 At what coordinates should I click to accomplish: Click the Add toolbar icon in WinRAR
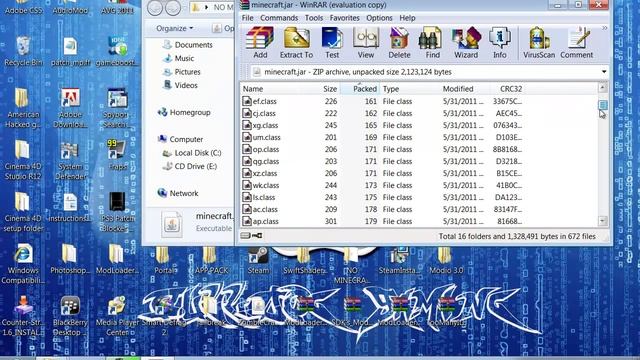tap(260, 43)
